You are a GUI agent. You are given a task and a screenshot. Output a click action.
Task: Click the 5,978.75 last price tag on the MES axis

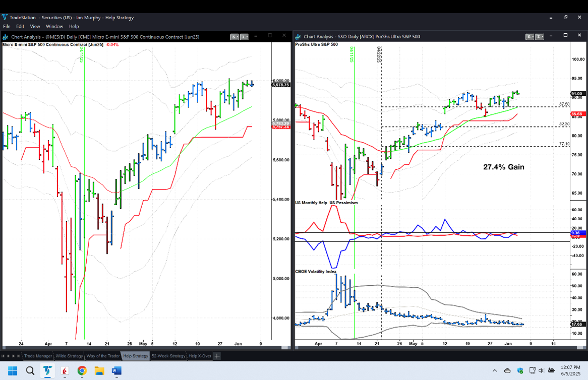281,85
